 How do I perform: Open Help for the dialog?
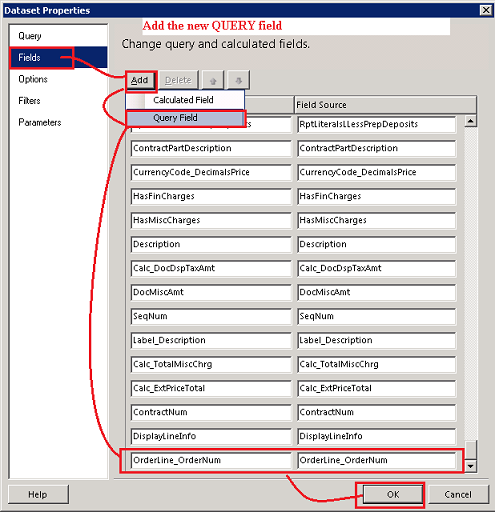click(38, 494)
